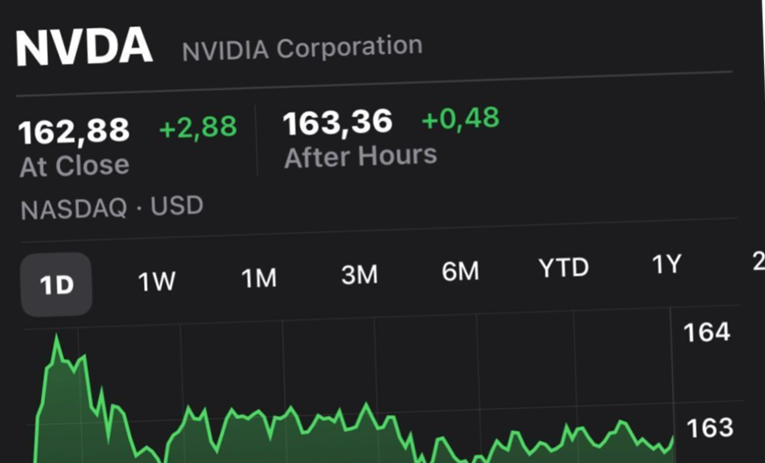The height and width of the screenshot is (463, 765).
Task: Toggle the +2,88 close change value
Action: point(198,127)
